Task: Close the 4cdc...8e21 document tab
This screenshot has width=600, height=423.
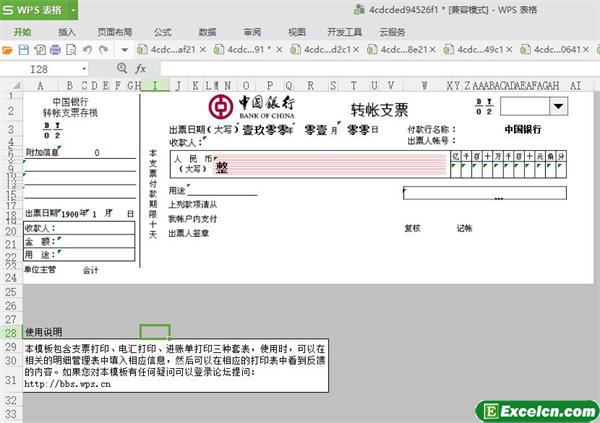Action: coord(432,50)
